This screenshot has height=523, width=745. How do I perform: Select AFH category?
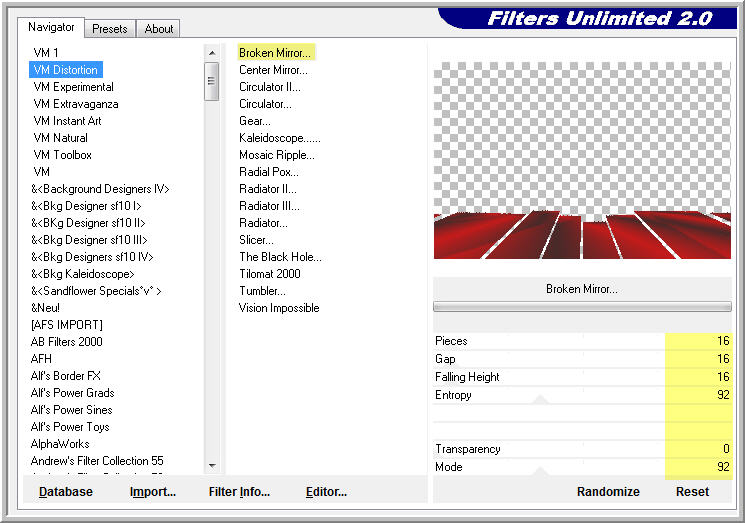click(x=41, y=359)
